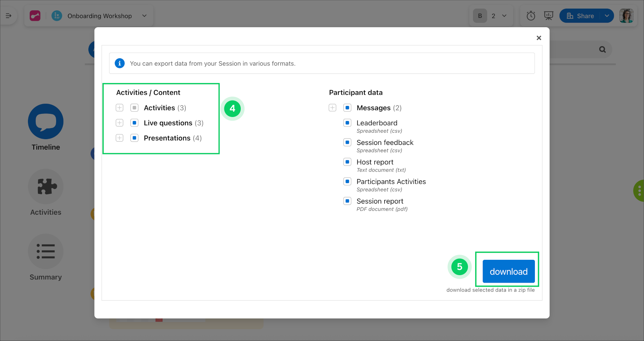Toggle the Activities (3) checkbox
This screenshot has height=341, width=644.
click(x=135, y=108)
